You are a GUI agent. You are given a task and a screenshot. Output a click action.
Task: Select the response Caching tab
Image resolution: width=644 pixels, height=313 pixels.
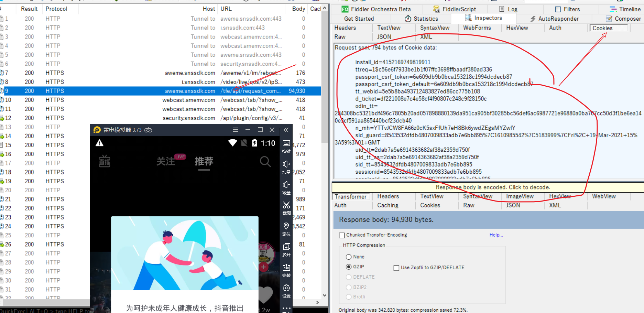[x=388, y=205]
